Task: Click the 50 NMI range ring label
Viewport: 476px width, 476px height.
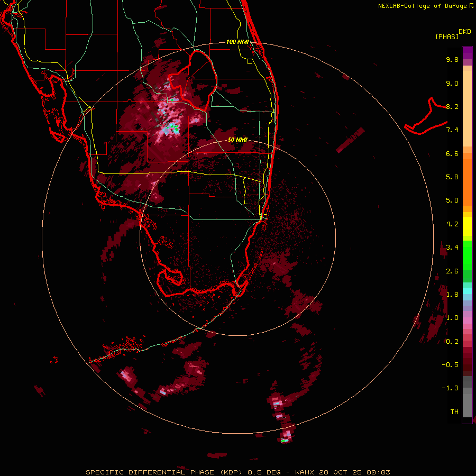Action: 237,140
